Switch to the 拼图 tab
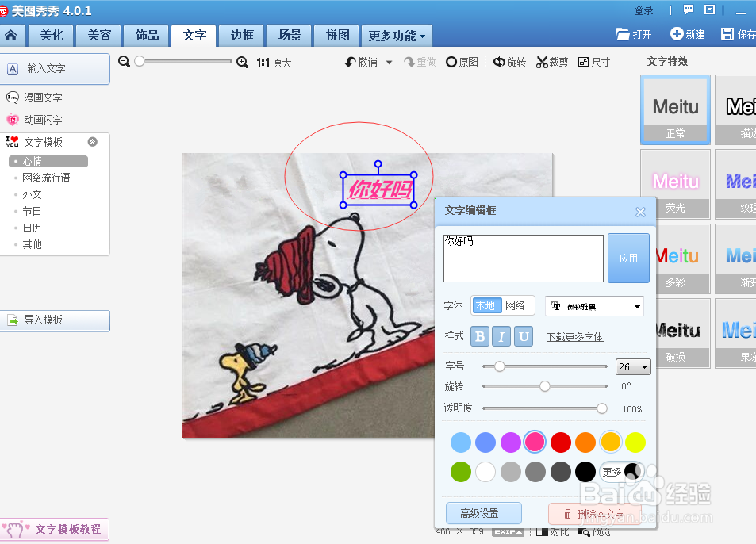This screenshot has height=544, width=756. point(337,36)
